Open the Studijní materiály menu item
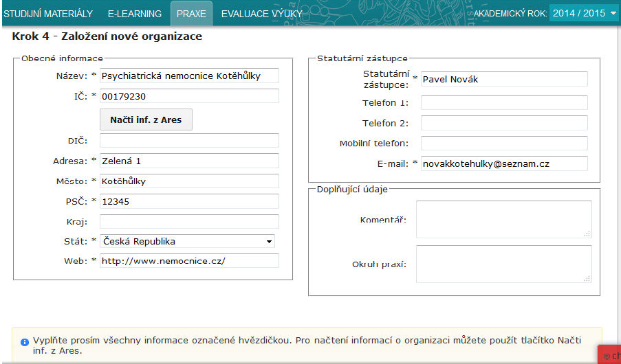621x364 pixels. click(48, 14)
